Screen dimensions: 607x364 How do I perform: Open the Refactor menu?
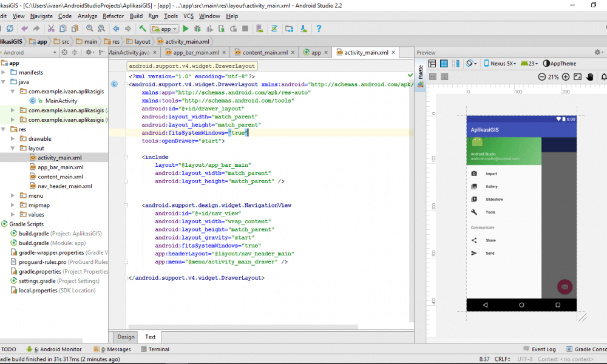point(112,16)
